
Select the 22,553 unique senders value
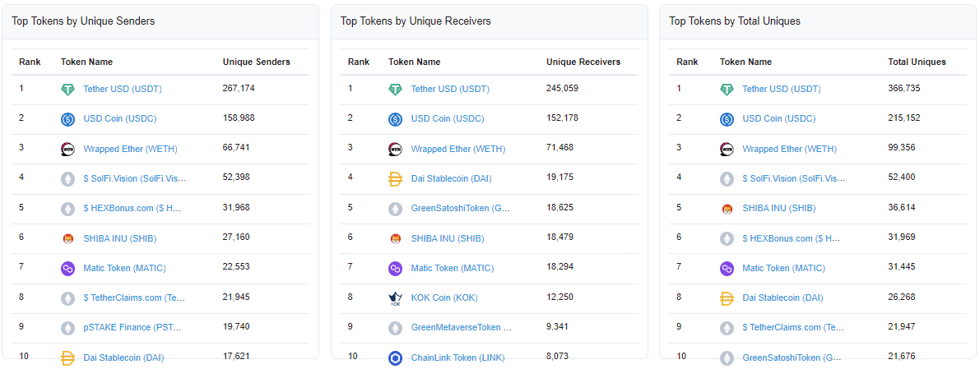coord(236,267)
